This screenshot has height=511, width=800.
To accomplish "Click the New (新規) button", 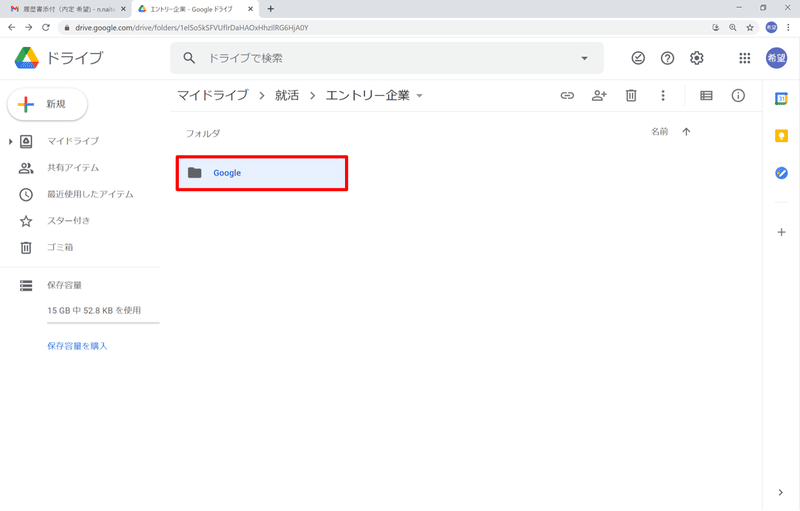I will click(x=47, y=105).
